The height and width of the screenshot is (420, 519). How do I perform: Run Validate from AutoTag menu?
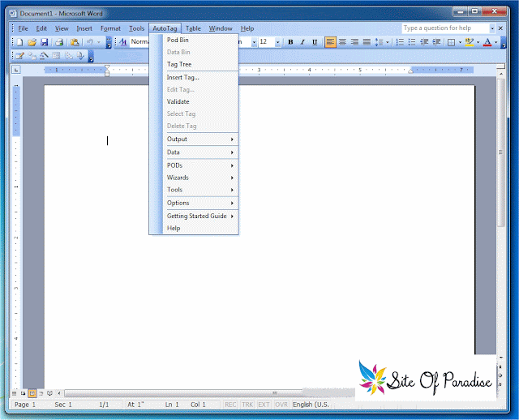pyautogui.click(x=200, y=101)
